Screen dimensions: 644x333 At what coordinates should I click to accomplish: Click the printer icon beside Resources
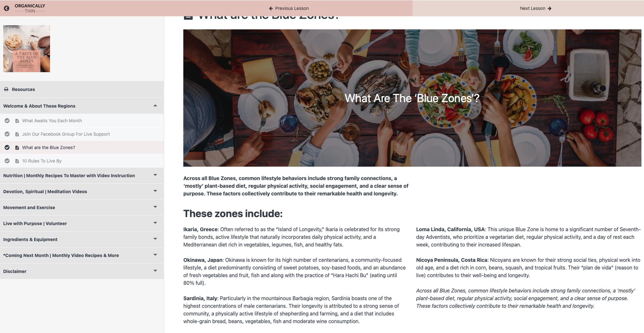[x=6, y=89]
